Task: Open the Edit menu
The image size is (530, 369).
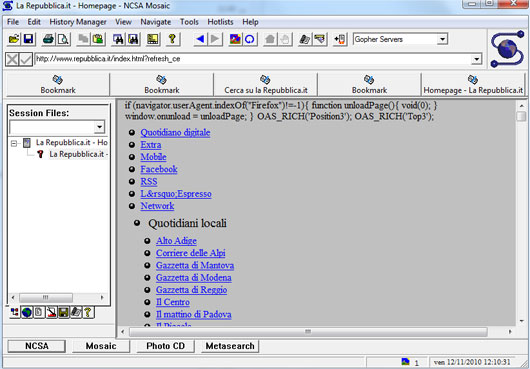Action: tap(34, 22)
